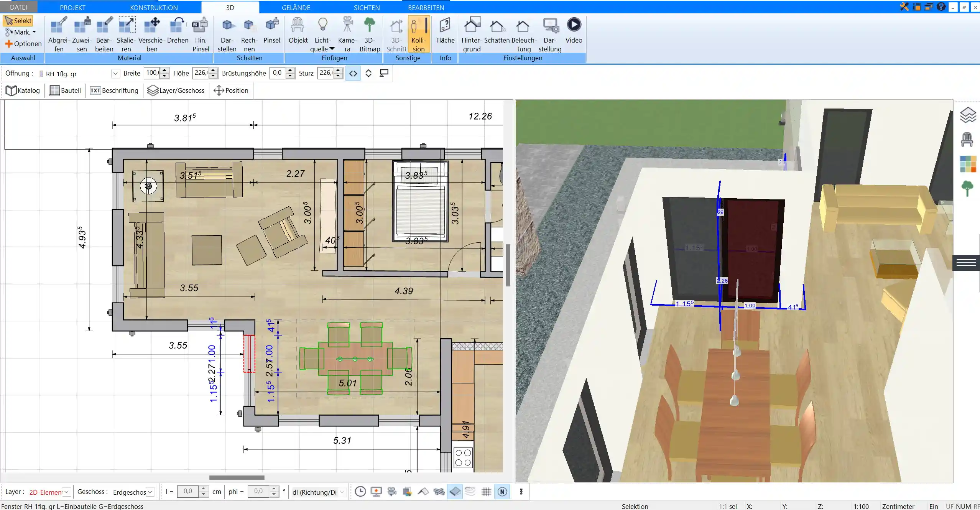
Task: Open the DATEI menu
Action: pos(18,7)
